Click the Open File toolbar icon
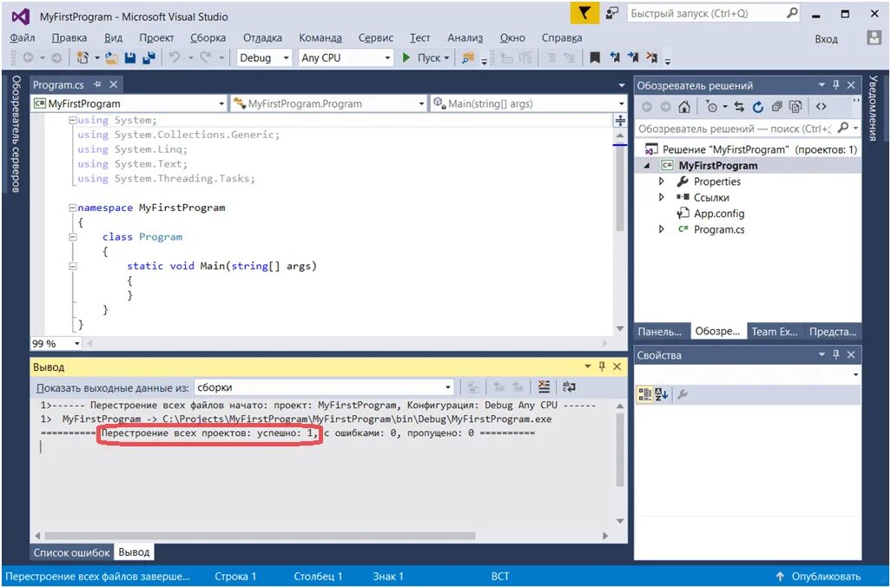891x588 pixels. (x=112, y=58)
